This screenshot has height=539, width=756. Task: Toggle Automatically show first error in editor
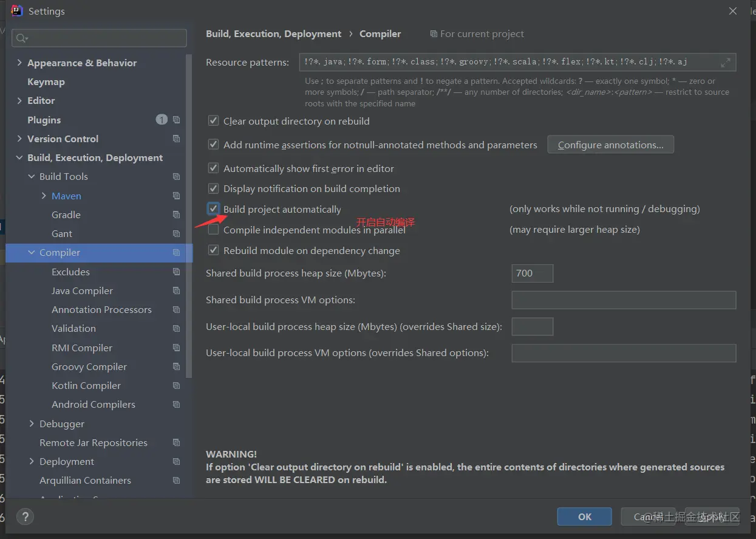[213, 168]
